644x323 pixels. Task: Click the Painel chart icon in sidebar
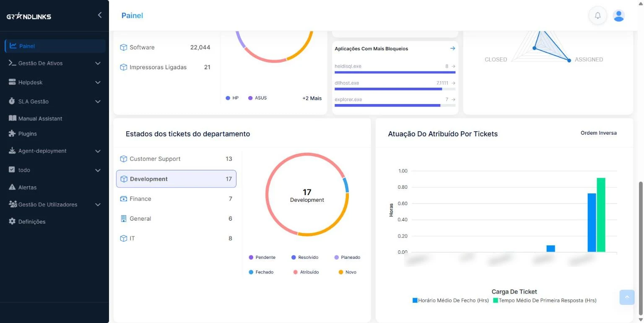[13, 46]
